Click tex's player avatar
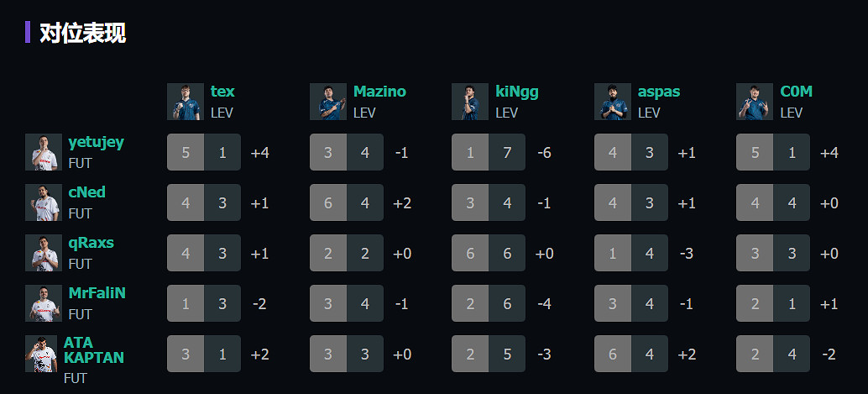Image resolution: width=868 pixels, height=394 pixels. click(186, 102)
